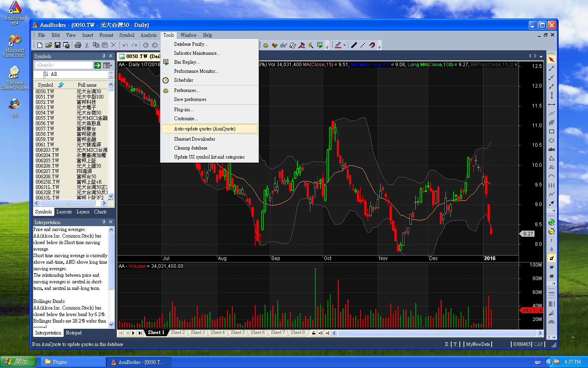Click the green search go button
This screenshot has width=588, height=368.
tap(98, 65)
